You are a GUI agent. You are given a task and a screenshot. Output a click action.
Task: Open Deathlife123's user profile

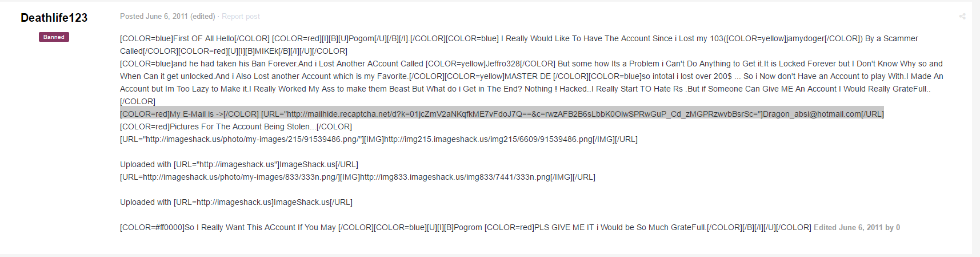[54, 18]
